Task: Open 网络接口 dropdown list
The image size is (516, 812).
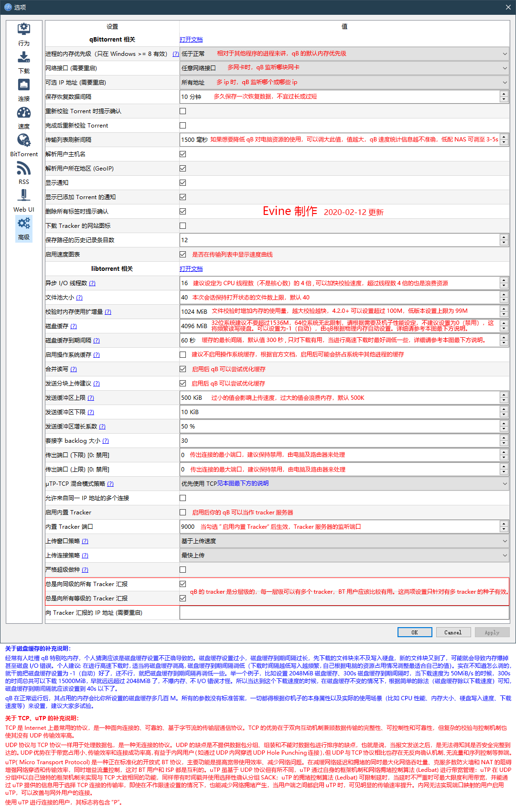Action: (344, 68)
